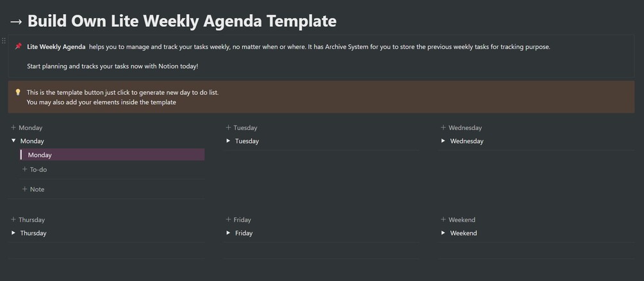Click the plus icon next to Thursday

(x=13, y=220)
